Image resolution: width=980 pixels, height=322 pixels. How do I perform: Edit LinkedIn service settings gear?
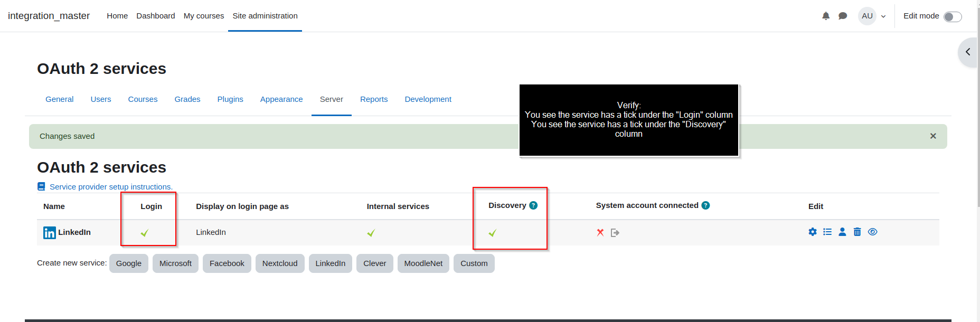813,232
